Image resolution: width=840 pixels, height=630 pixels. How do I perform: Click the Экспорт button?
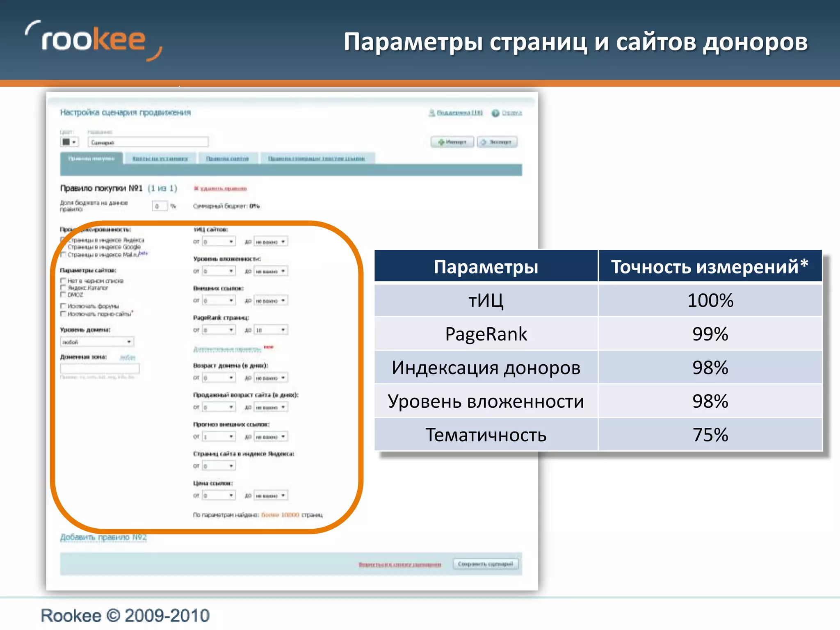click(497, 142)
